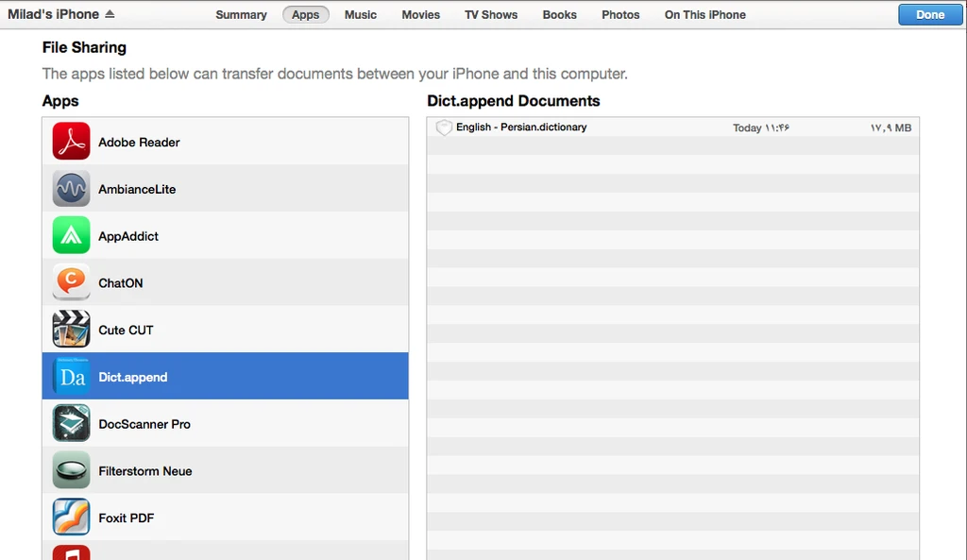Open the On This iPhone tab

coord(704,15)
